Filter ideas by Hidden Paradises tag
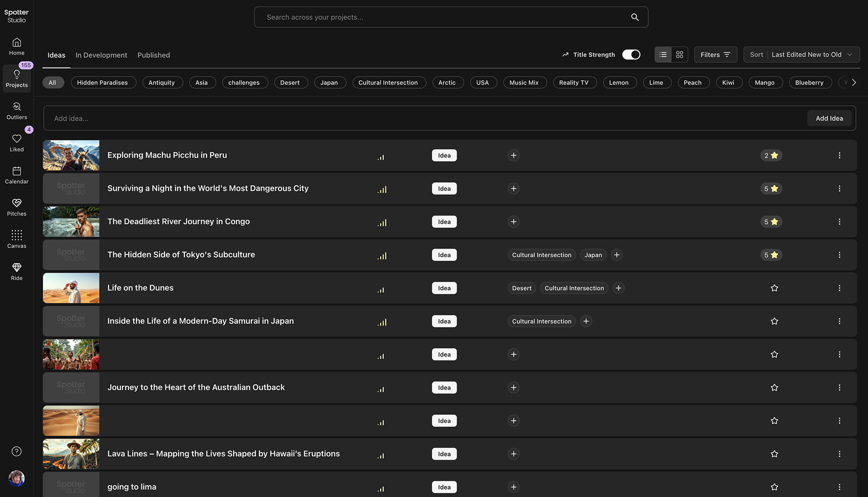 [103, 83]
